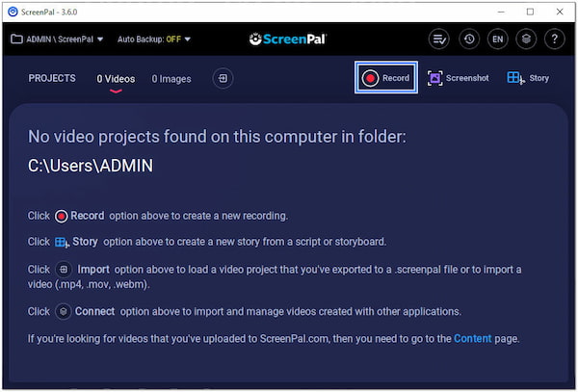The width and height of the screenshot is (578, 392).
Task: Open the checklist tasks icon in header
Action: pyautogui.click(x=439, y=39)
